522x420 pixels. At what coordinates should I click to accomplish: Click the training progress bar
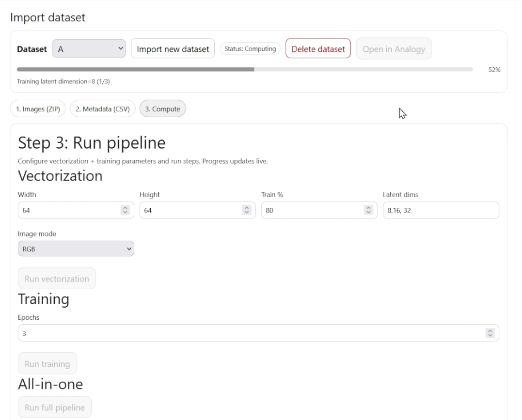(x=245, y=70)
